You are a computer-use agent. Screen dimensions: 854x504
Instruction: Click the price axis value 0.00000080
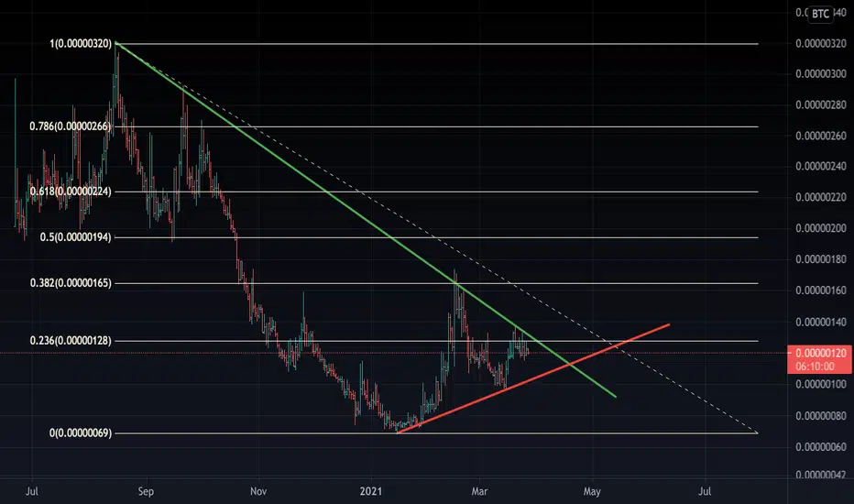point(821,416)
